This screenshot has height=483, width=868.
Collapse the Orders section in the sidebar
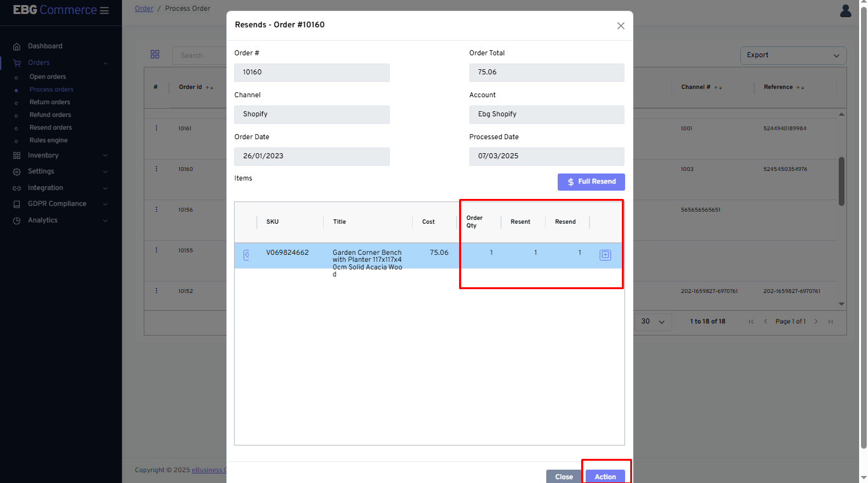coord(106,62)
